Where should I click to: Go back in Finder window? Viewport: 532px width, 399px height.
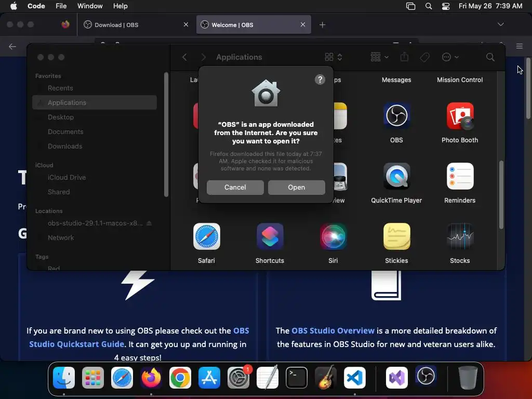click(184, 57)
